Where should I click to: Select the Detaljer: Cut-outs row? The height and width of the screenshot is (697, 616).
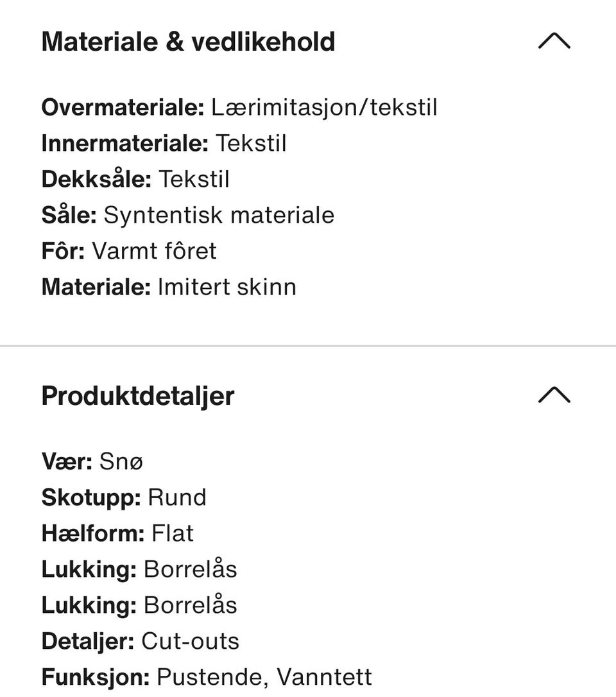[x=140, y=641]
